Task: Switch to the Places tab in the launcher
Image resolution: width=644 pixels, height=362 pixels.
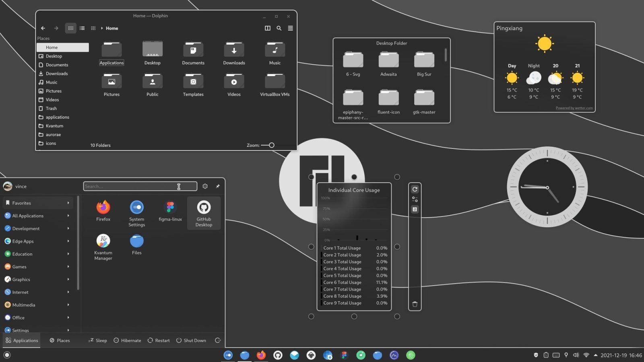Action: [x=59, y=340]
